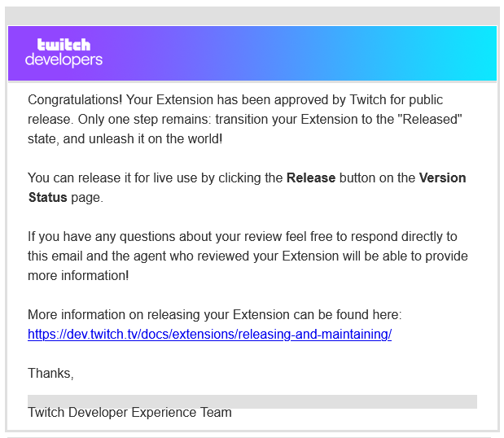Click the "Thanks," closing line
This screenshot has height=438, width=504.
[50, 374]
